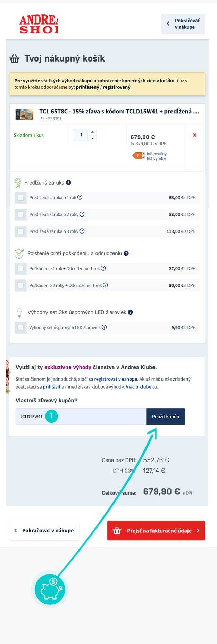This screenshot has width=217, height=644.
Task: Click the piggy bank savings icon
Action: (x=50, y=589)
